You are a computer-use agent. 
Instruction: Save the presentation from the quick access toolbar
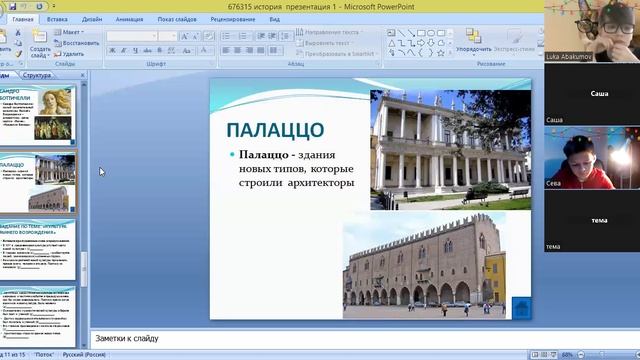click(x=12, y=7)
